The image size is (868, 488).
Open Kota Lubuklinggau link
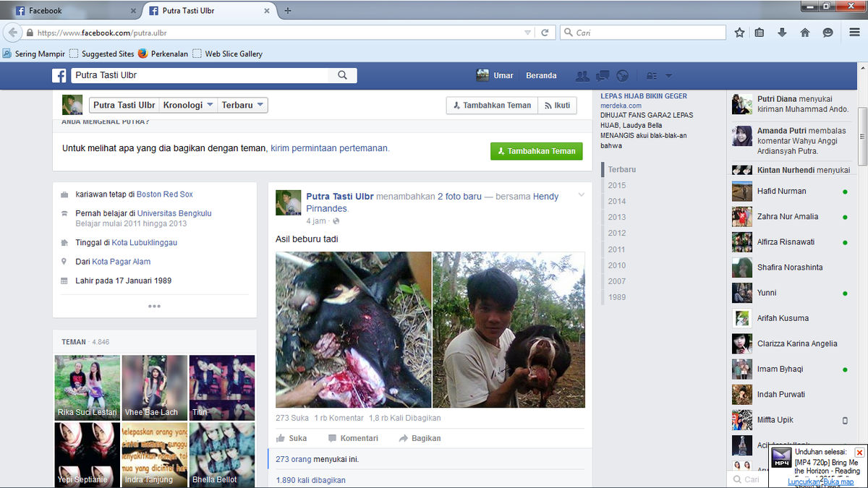pos(145,243)
